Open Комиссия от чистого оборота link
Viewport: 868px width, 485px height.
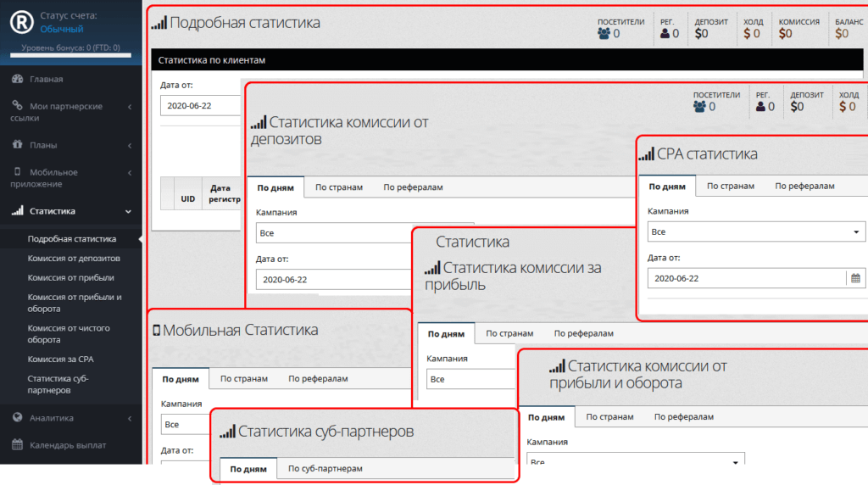[69, 333]
